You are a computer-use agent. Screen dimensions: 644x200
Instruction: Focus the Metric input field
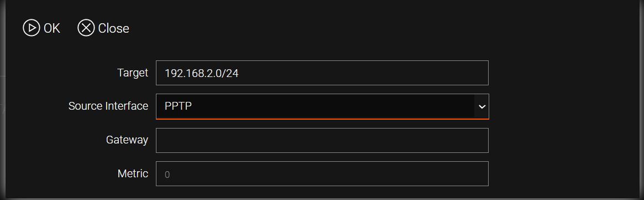tap(322, 173)
